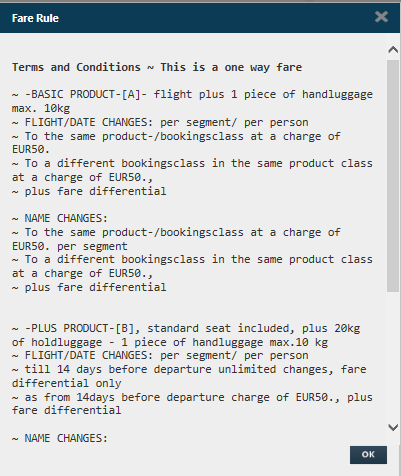Click the 'till 14 days before departure' line

tap(189, 369)
